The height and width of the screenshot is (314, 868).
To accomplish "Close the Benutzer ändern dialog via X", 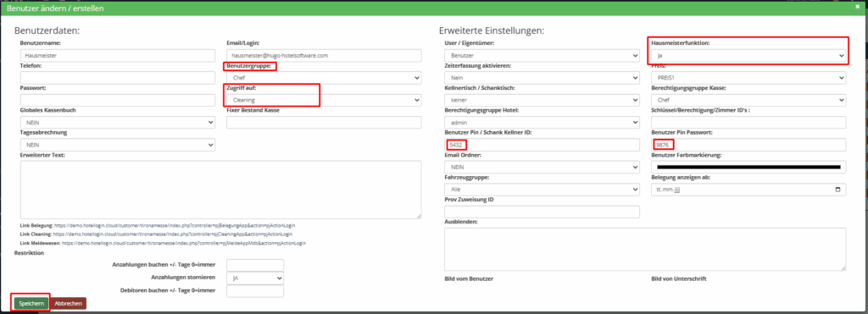I will click(x=858, y=7).
